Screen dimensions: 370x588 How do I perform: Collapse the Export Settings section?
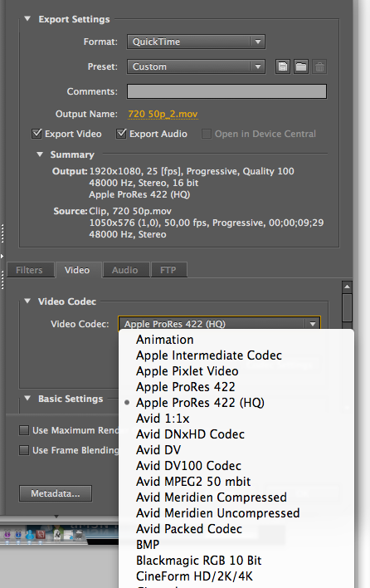pos(27,19)
